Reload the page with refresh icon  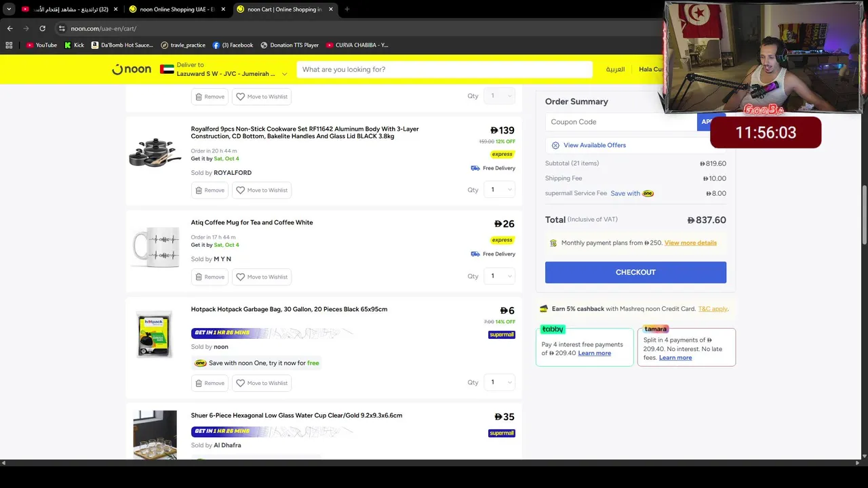click(x=42, y=28)
